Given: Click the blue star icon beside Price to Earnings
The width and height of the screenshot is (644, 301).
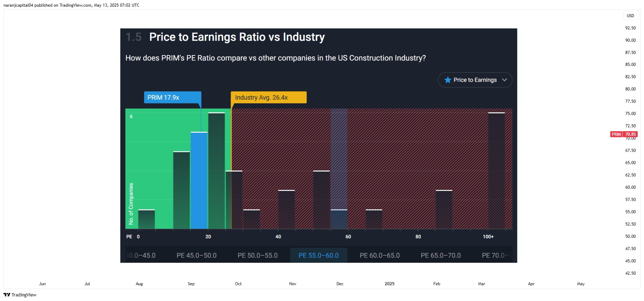Looking at the screenshot, I should point(447,80).
